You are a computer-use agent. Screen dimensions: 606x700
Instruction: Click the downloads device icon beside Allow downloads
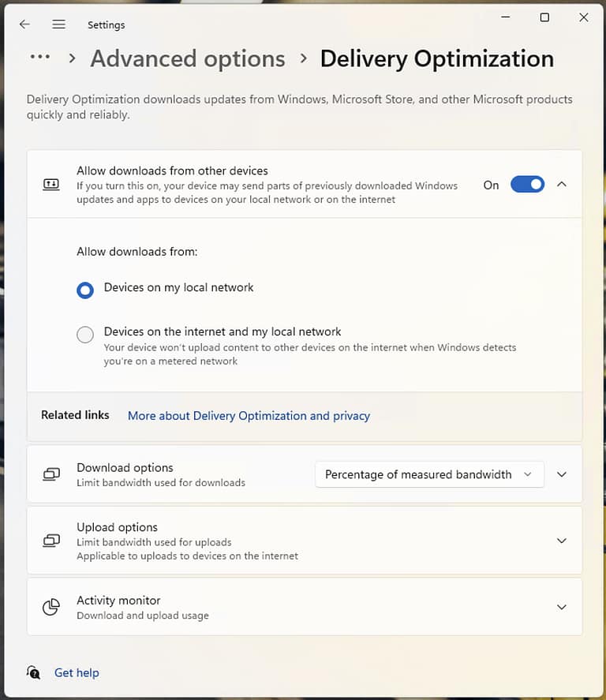[x=51, y=184]
